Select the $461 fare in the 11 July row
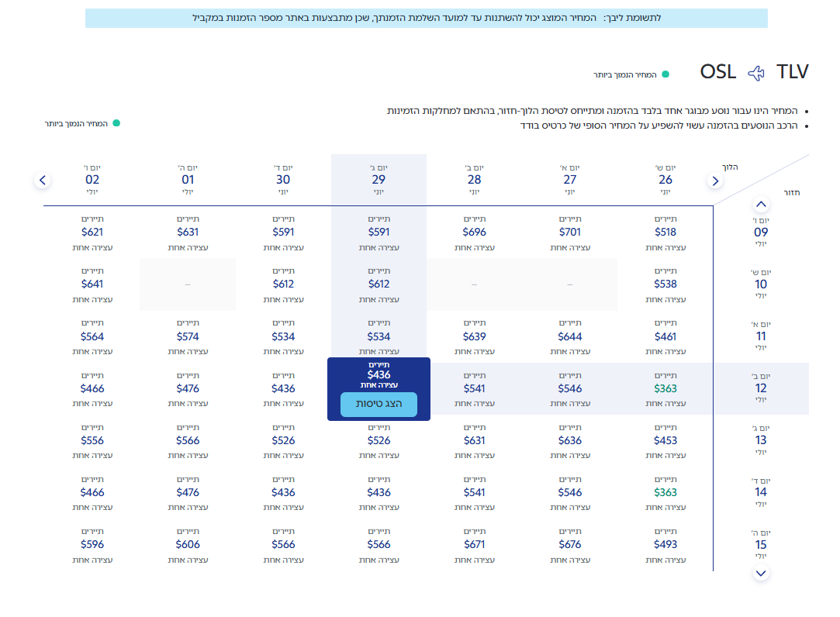This screenshot has width=840, height=617. click(x=665, y=337)
